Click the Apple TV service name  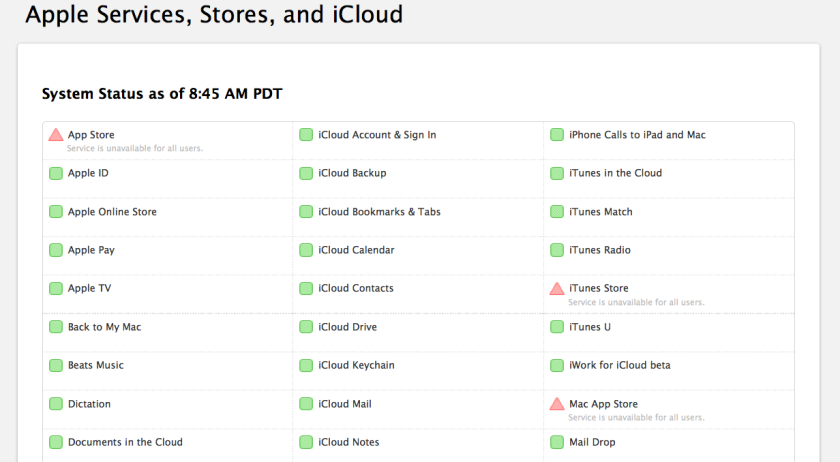[89, 288]
